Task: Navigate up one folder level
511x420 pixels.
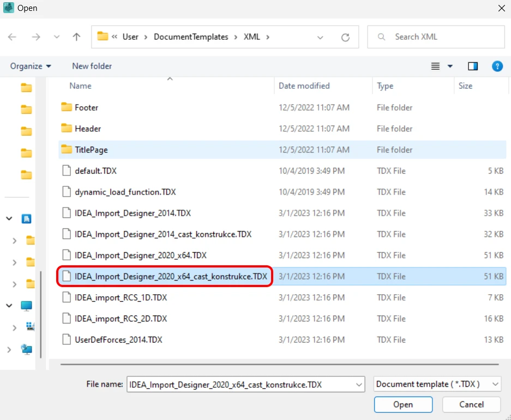Action: pyautogui.click(x=76, y=37)
